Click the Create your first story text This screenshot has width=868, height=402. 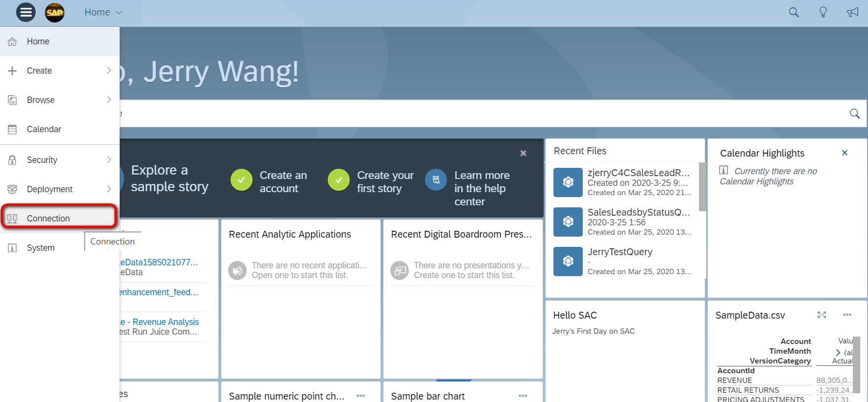(385, 181)
